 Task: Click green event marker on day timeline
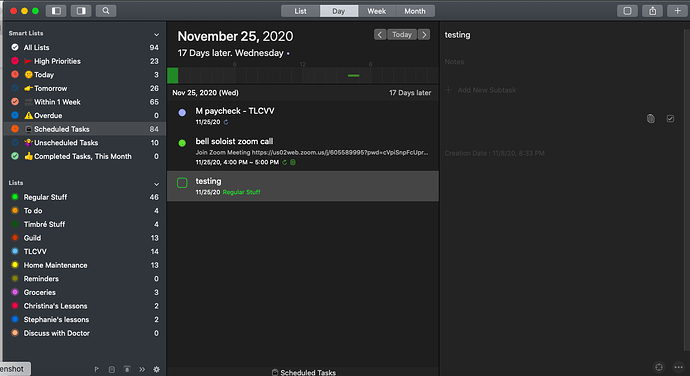(353, 75)
